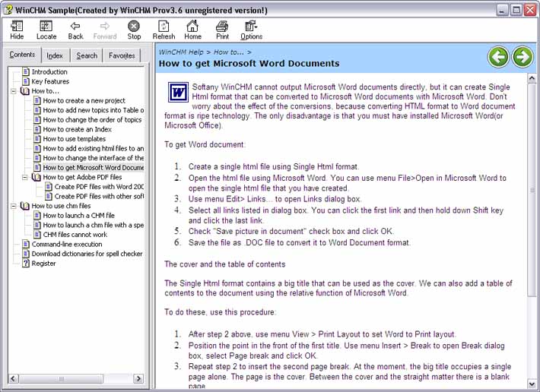540x392 pixels.
Task: Print the current help topic
Action: click(x=222, y=30)
